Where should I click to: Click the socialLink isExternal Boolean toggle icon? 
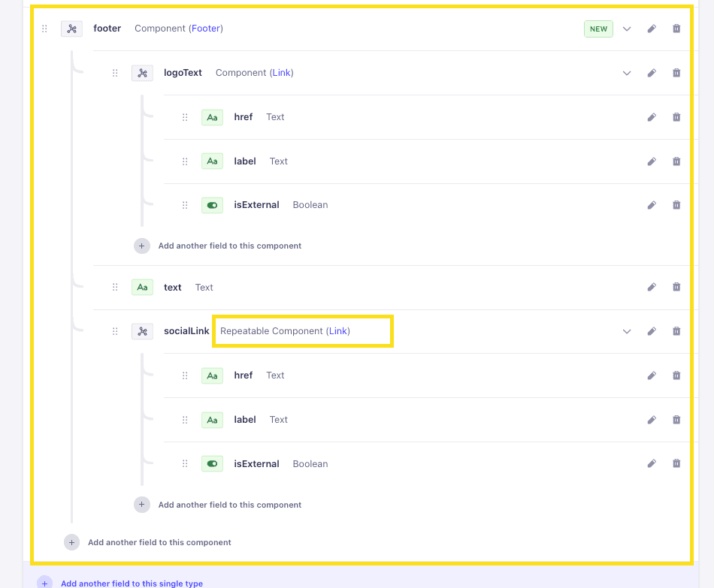pyautogui.click(x=212, y=464)
